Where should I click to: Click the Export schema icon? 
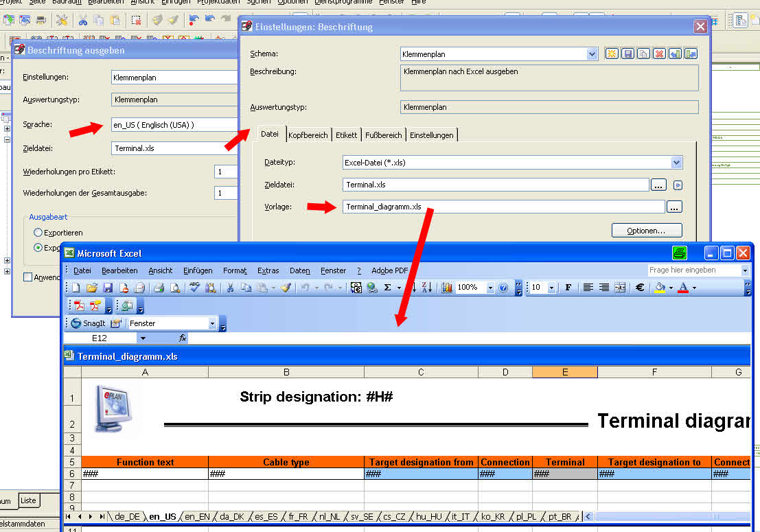click(x=690, y=54)
